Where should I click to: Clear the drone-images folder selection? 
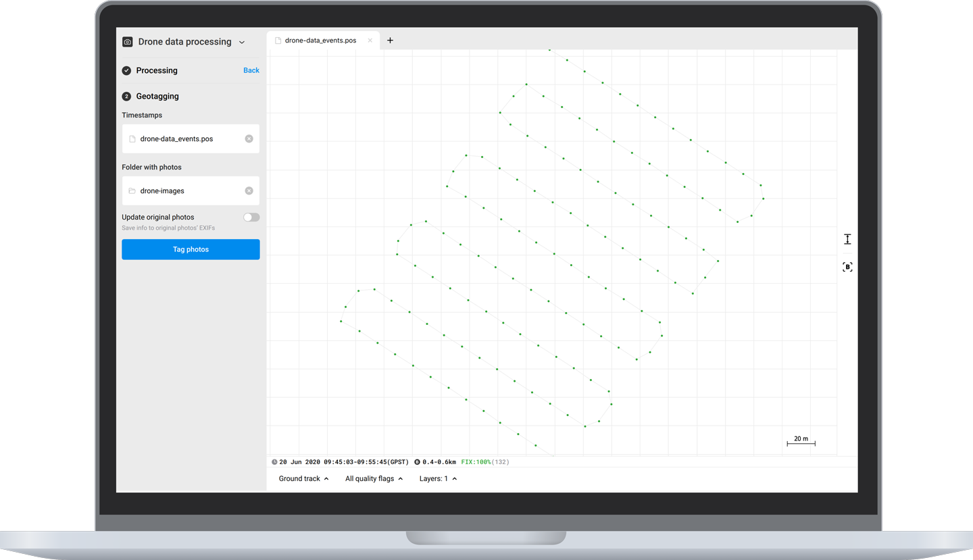(249, 190)
